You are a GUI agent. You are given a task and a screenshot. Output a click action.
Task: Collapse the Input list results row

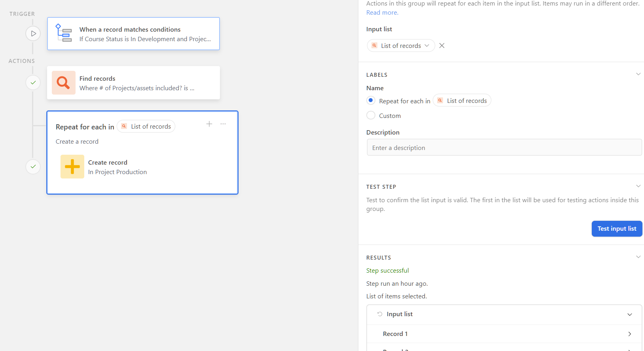tap(630, 315)
